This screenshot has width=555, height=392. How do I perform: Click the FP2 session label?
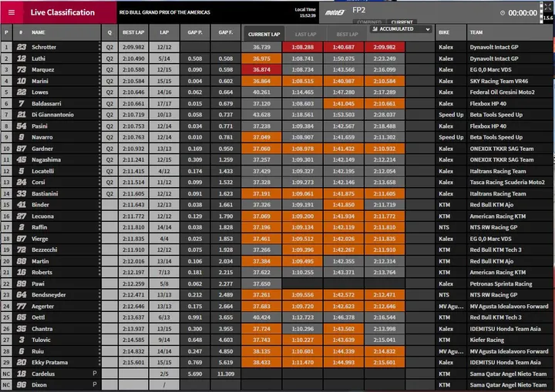pyautogui.click(x=358, y=10)
